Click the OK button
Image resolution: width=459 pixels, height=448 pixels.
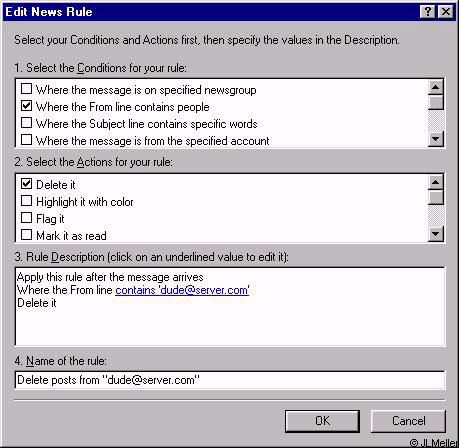(322, 421)
